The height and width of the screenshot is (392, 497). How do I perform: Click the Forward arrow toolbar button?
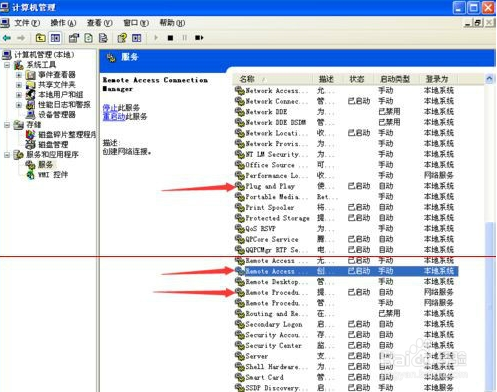(x=21, y=38)
